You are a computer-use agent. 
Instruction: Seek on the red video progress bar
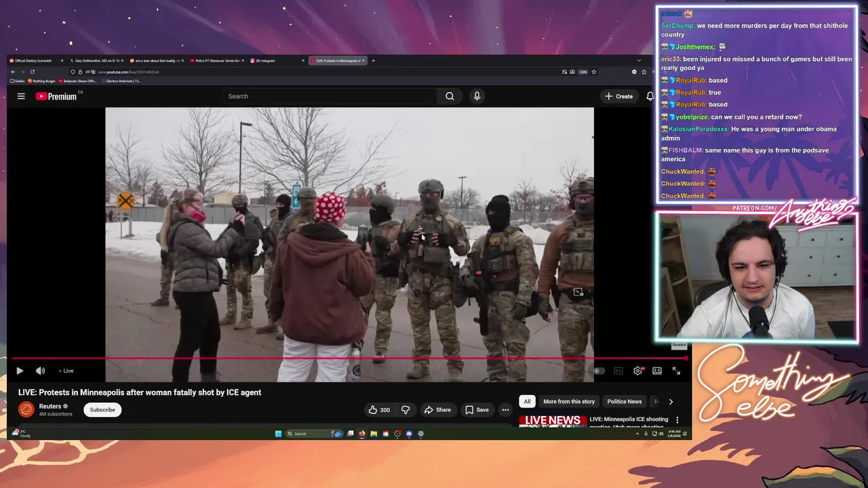click(x=349, y=359)
